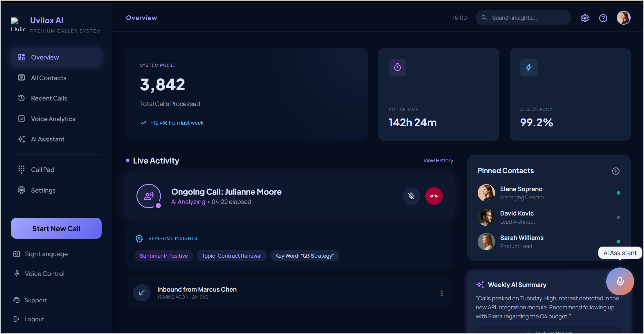Go to Overview in the sidebar
The image size is (644, 334).
click(56, 57)
